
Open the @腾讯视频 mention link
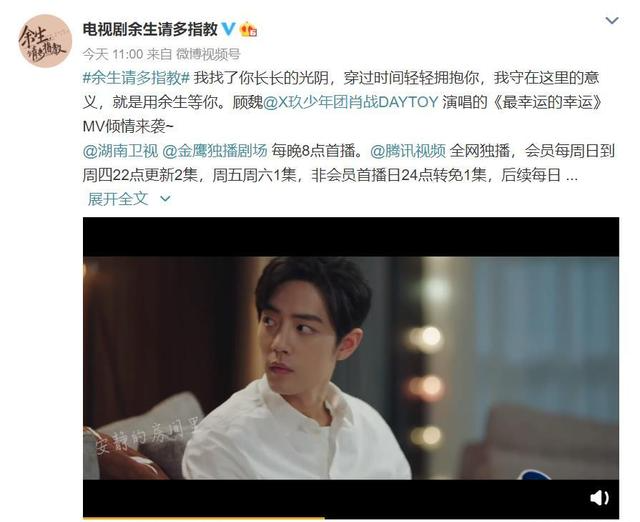[408, 151]
